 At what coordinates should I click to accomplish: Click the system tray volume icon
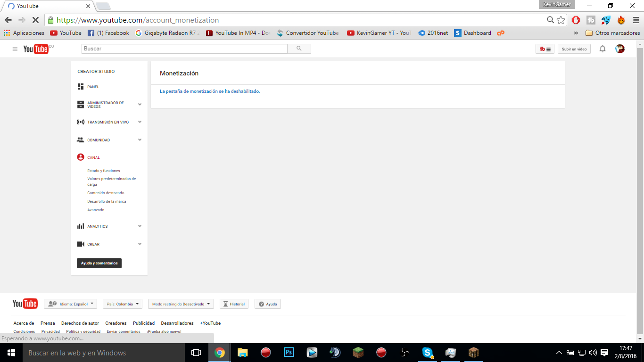click(x=593, y=353)
